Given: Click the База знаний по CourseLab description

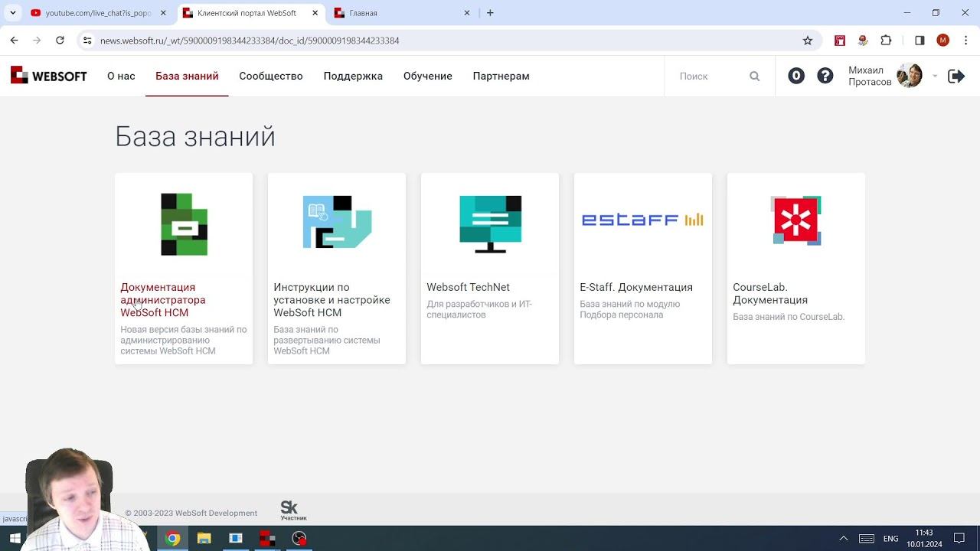Looking at the screenshot, I should pyautogui.click(x=789, y=317).
